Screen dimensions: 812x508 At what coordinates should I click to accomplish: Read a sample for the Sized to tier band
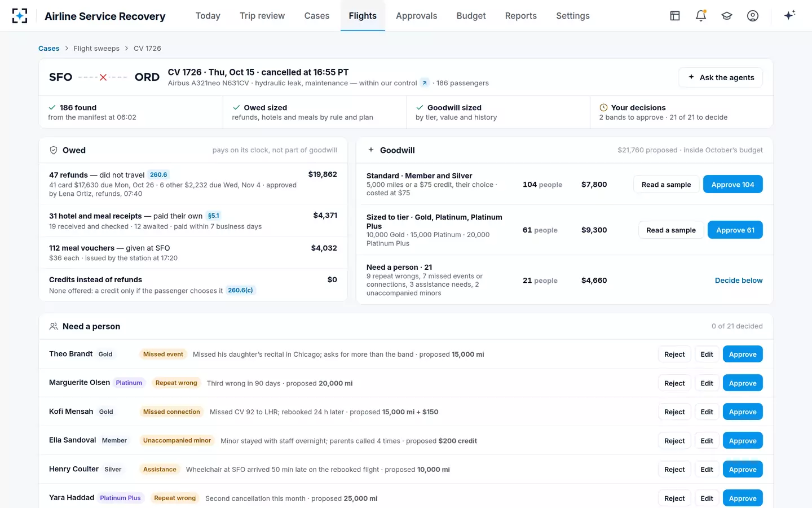671,230
